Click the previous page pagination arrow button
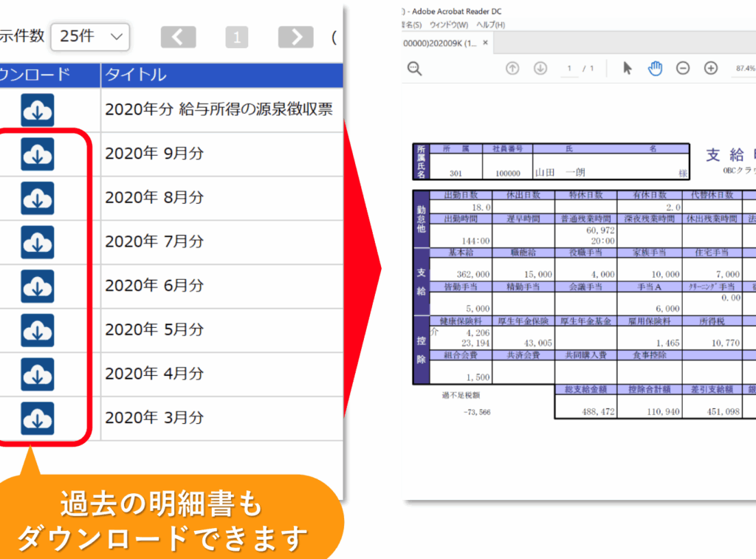The image size is (756, 559). (178, 37)
